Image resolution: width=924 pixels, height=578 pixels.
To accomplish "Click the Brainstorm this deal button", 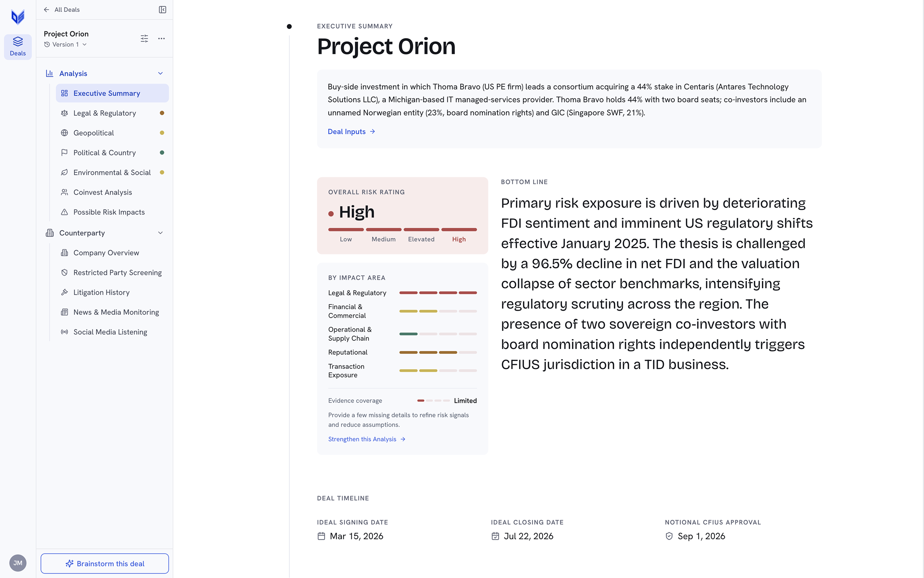I will [x=104, y=563].
